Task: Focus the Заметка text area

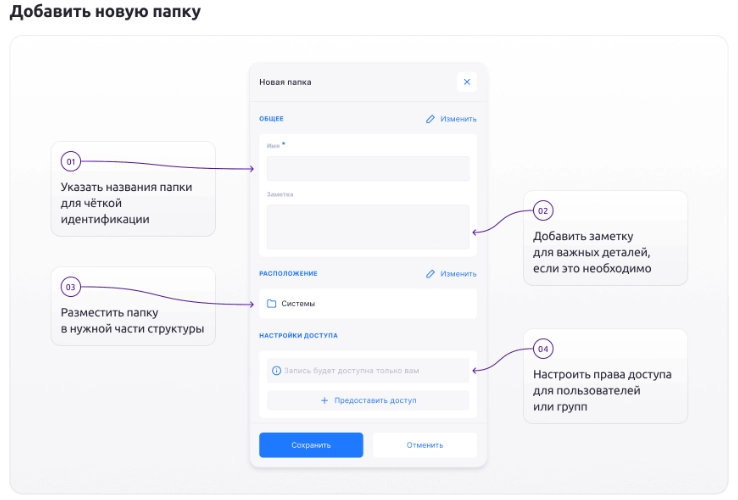Action: 368,227
